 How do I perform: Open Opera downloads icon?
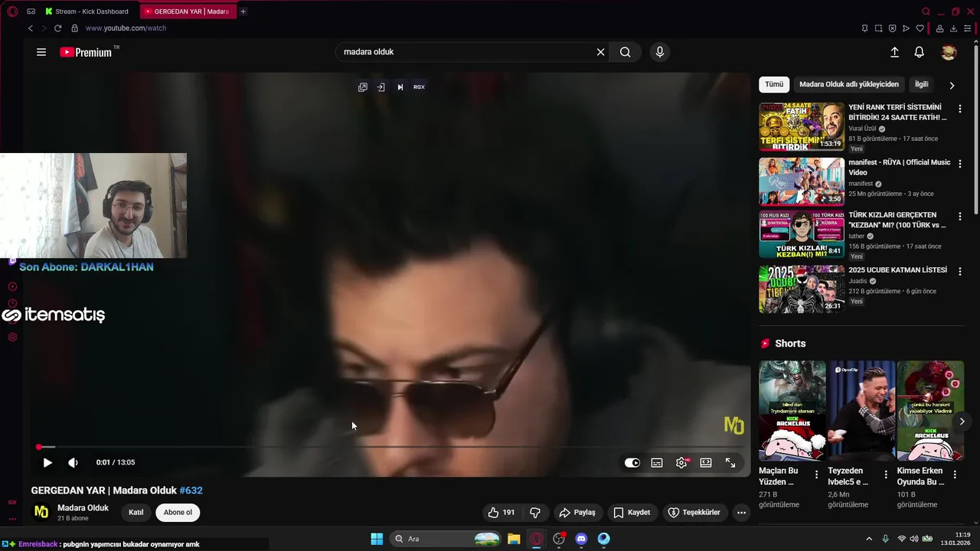click(953, 28)
